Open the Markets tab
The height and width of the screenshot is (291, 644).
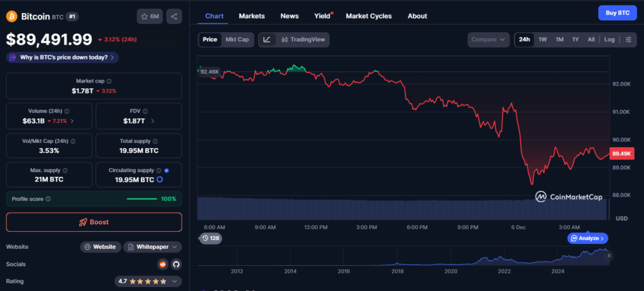252,16
